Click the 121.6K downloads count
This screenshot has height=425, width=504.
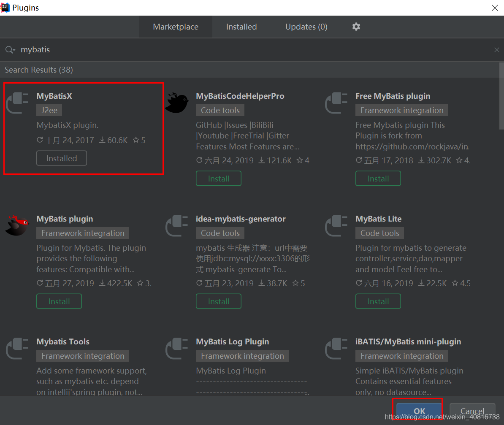pyautogui.click(x=275, y=160)
